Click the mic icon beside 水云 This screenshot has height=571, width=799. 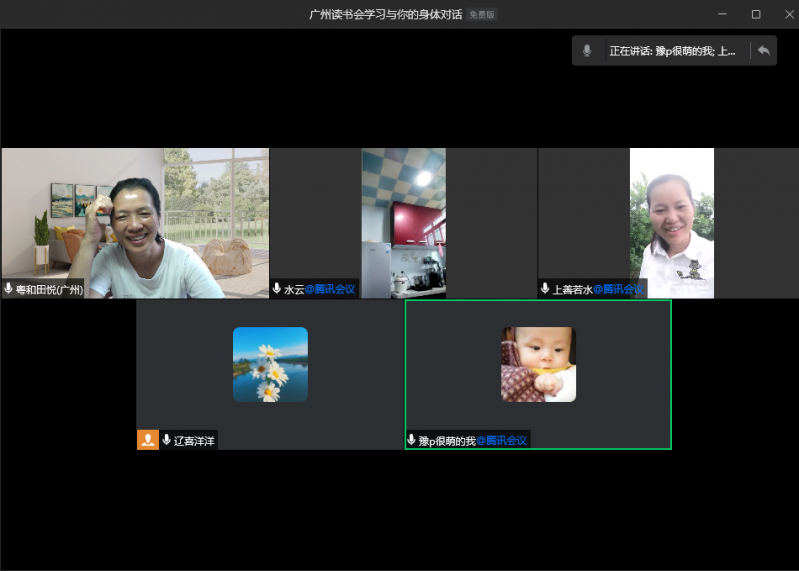pos(277,289)
